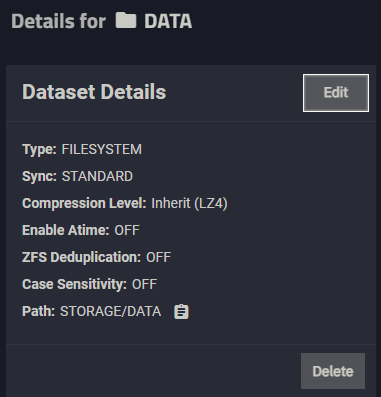Click the 'Sync:' field label
This screenshot has width=381, height=397.
coord(39,176)
